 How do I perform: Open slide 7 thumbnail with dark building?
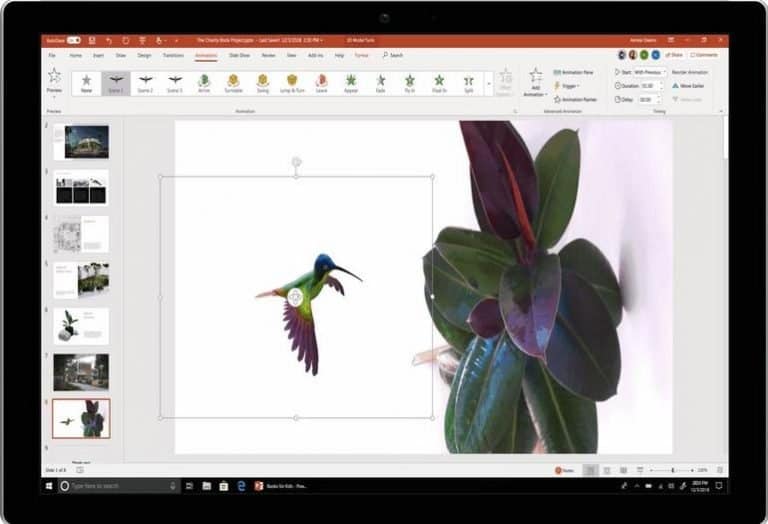tap(81, 372)
